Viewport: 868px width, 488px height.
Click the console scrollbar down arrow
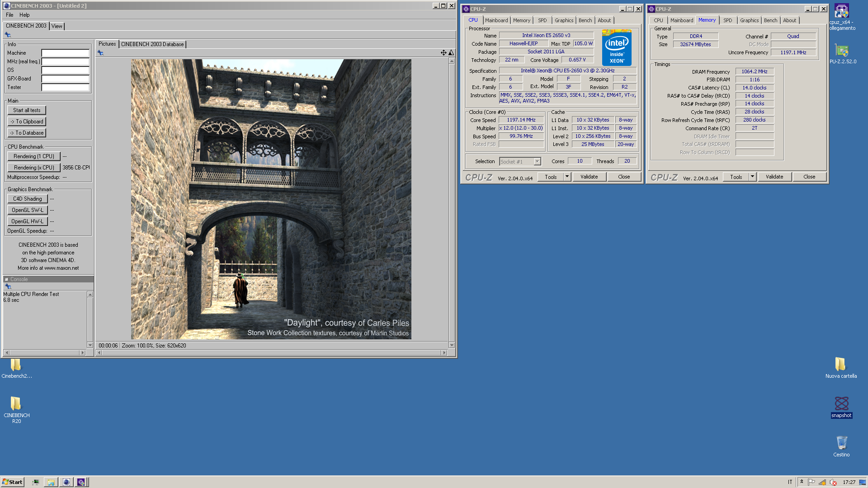[90, 345]
